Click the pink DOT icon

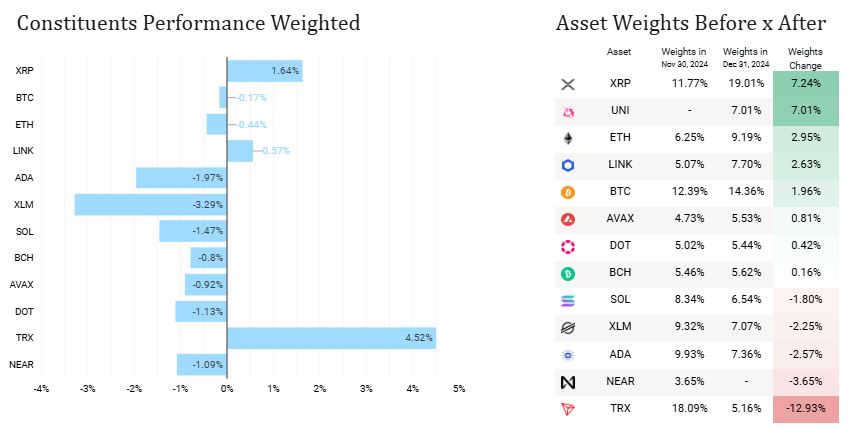click(x=568, y=247)
